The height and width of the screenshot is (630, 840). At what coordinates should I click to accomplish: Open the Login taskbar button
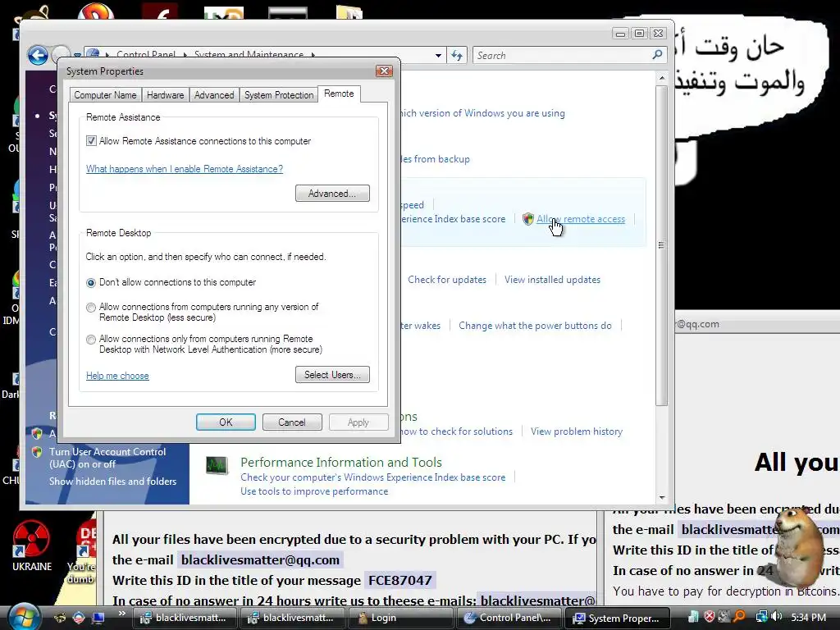400,618
